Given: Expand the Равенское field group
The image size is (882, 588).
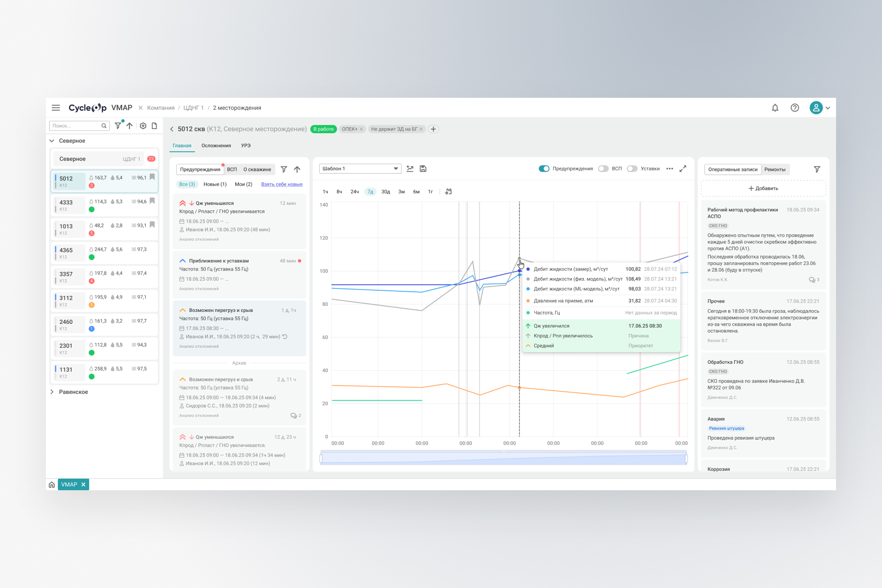Looking at the screenshot, I should (x=52, y=392).
